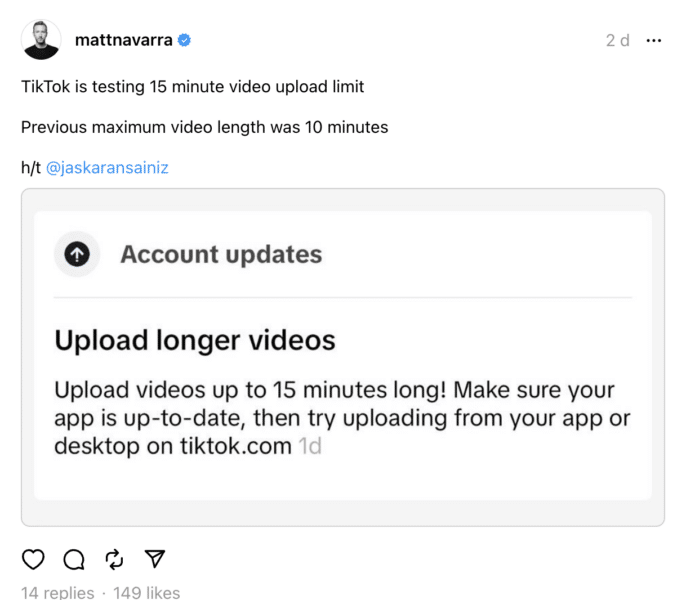The image size is (695, 600).
Task: Open mattnavarra profile picture
Action: point(41,39)
